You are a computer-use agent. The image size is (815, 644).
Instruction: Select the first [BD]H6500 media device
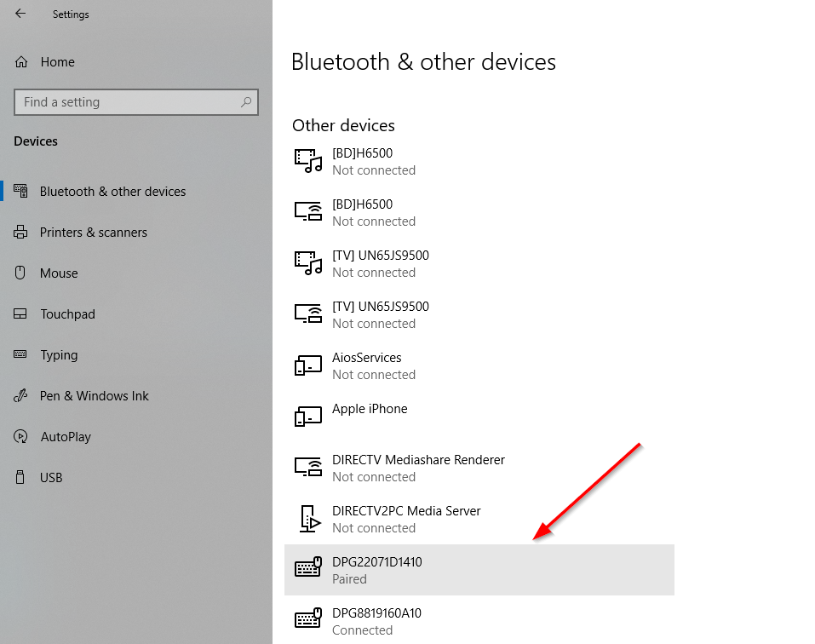click(373, 161)
